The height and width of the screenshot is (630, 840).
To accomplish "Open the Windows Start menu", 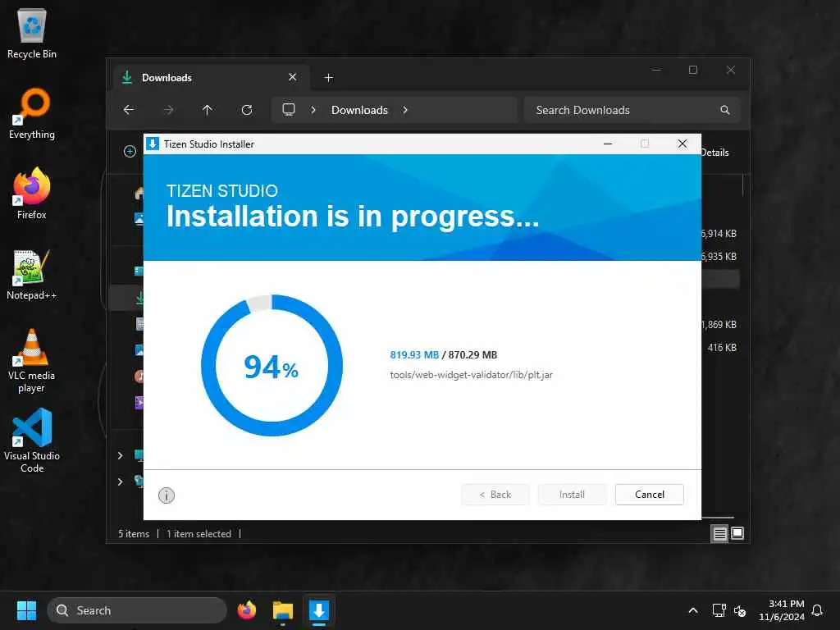I will coord(26,610).
